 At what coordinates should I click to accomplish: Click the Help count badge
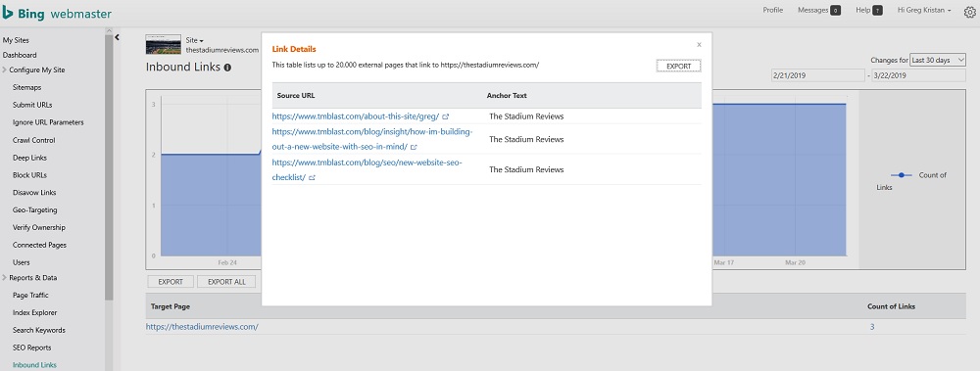pyautogui.click(x=877, y=10)
